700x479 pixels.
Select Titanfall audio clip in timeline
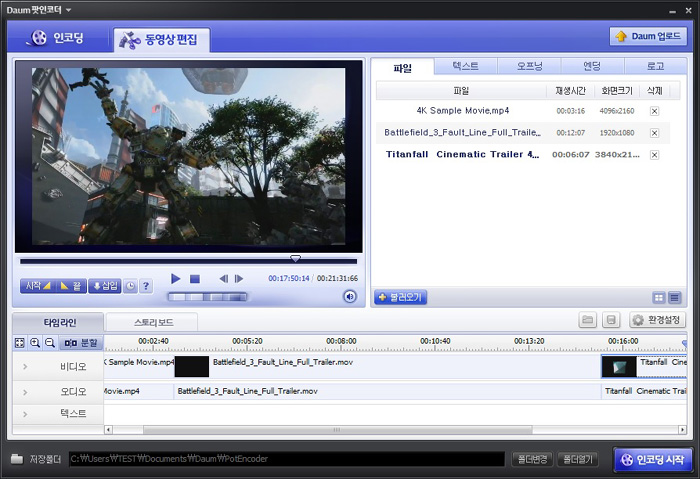coord(644,392)
